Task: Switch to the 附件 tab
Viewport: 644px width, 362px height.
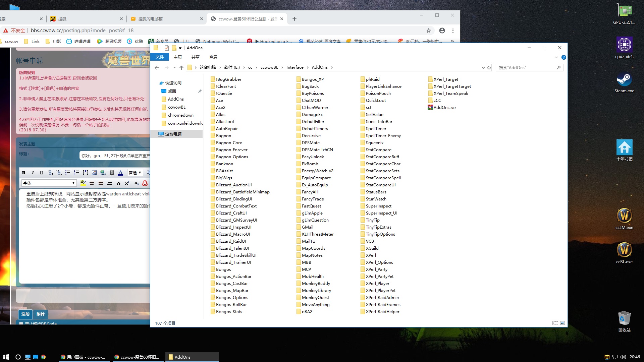Action: [x=40, y=314]
